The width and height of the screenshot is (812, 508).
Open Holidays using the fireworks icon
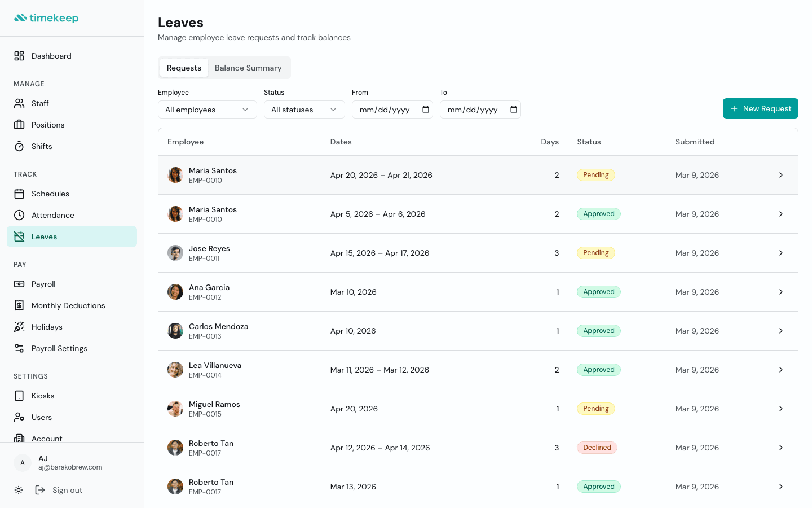[18, 327]
